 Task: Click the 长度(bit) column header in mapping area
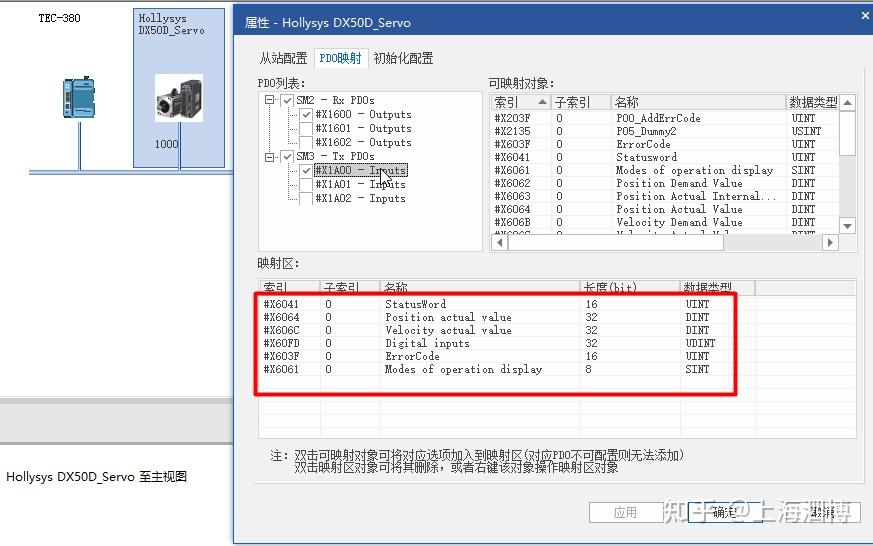pyautogui.click(x=630, y=287)
